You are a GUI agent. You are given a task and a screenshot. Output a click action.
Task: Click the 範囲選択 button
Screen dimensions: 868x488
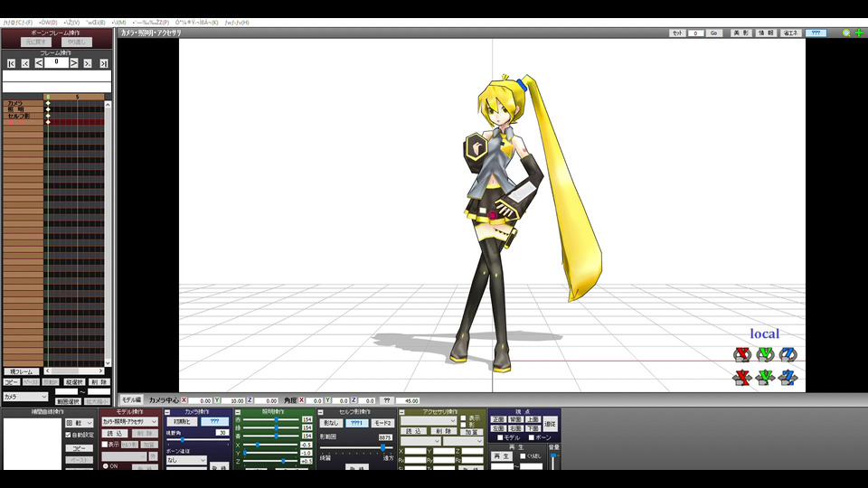[x=69, y=401]
